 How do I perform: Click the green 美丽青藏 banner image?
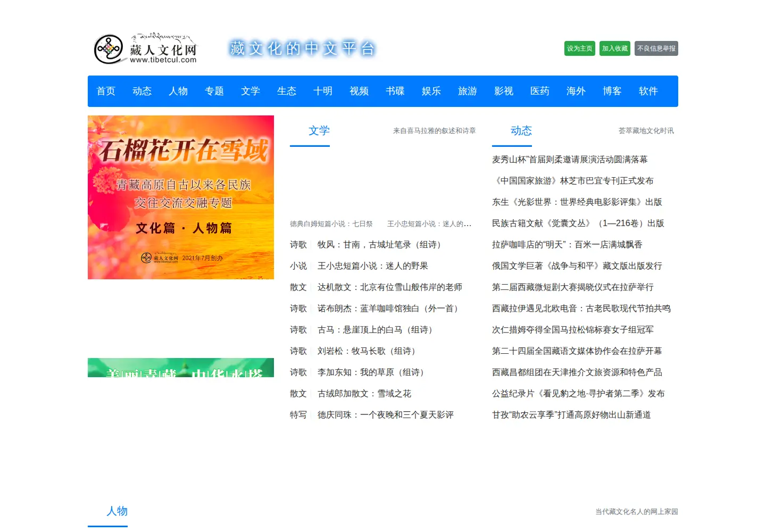[181, 368]
